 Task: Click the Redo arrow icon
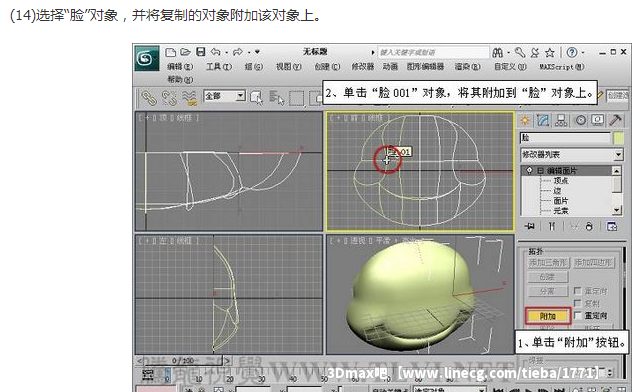[x=238, y=52]
